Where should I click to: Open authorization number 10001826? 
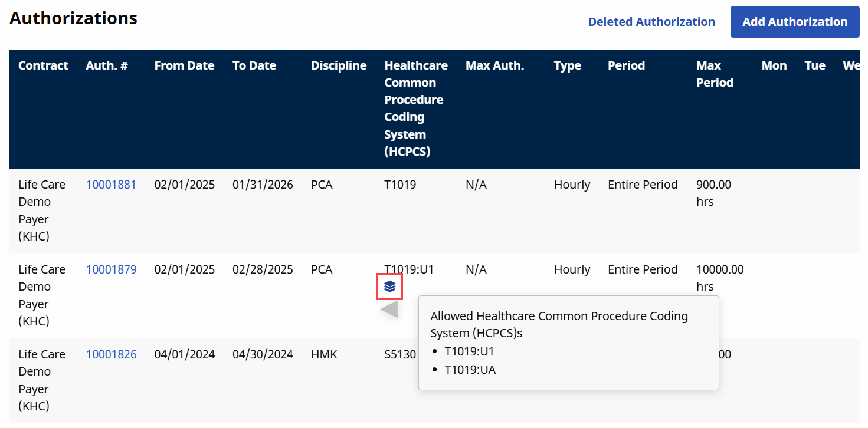111,354
